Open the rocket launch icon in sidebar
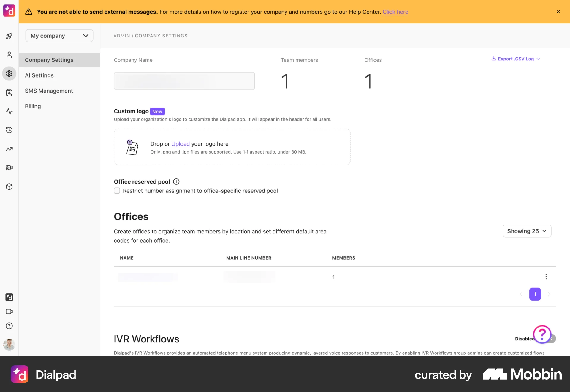 [x=9, y=36]
